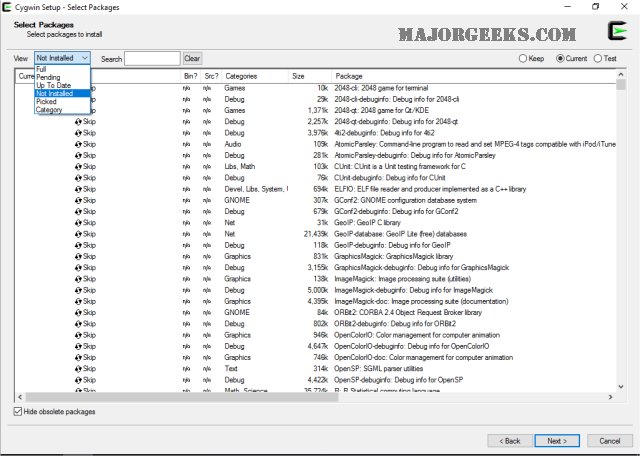Click Skip icon for OpenSP Text row

(x=78, y=369)
